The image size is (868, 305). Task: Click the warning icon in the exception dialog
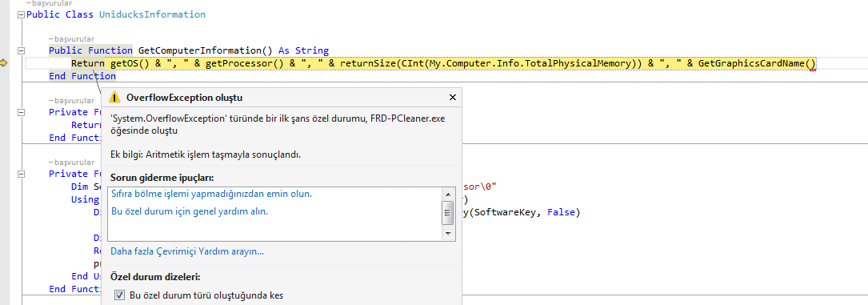[114, 98]
